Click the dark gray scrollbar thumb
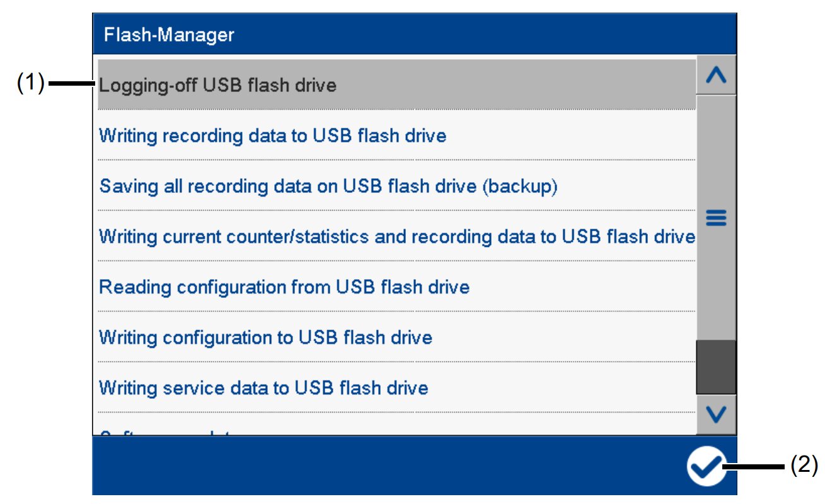825x504 pixels. 716,367
